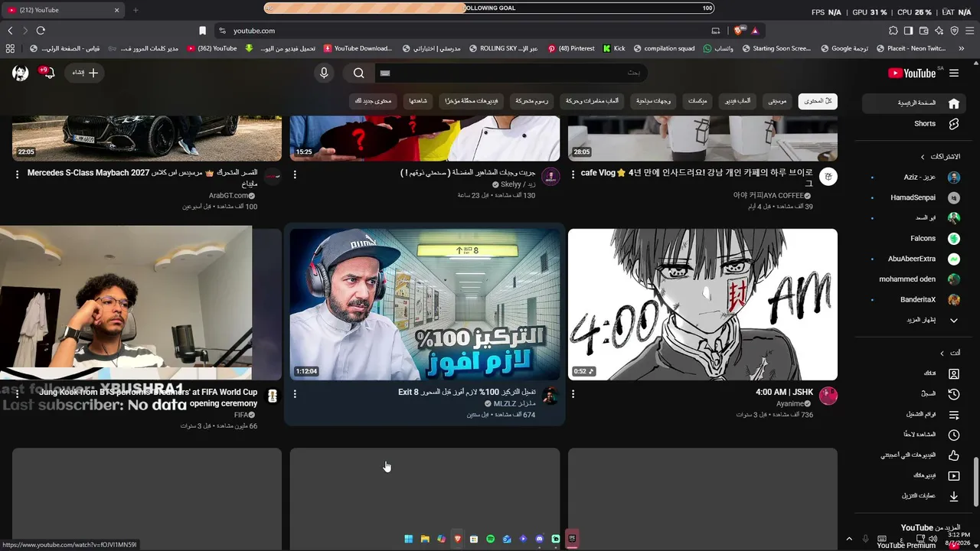
Task: Click the YouTube logo
Action: tap(912, 73)
